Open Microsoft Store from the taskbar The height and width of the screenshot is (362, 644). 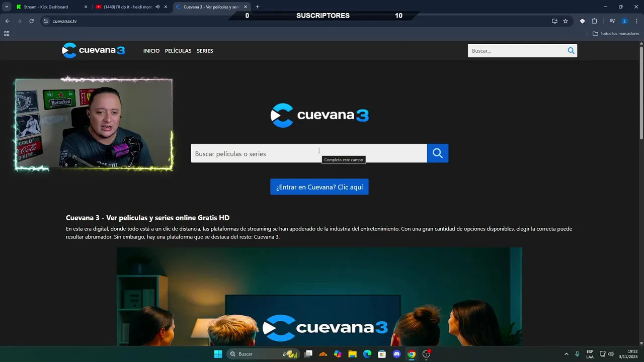pyautogui.click(x=382, y=354)
